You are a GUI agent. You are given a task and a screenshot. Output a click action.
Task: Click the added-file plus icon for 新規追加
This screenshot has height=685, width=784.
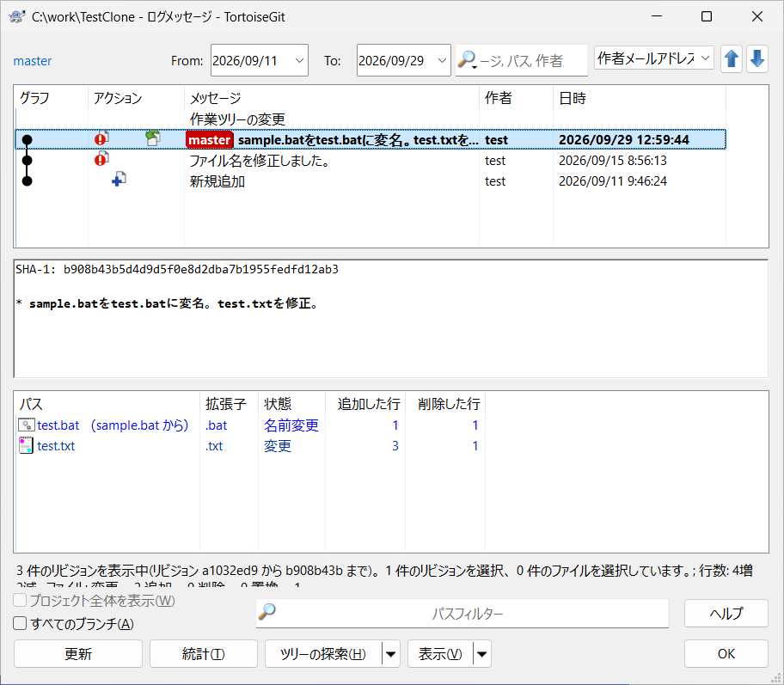[119, 179]
